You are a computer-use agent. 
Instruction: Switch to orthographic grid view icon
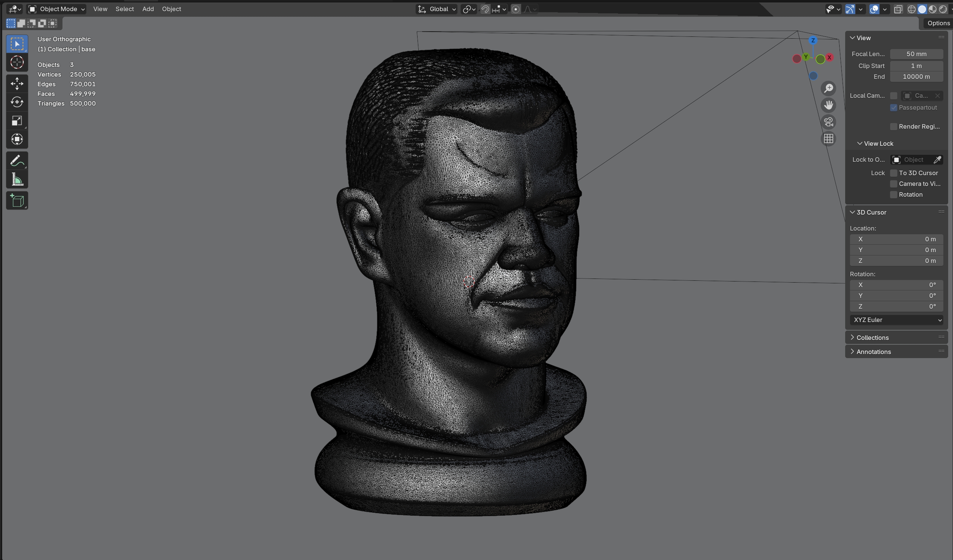[828, 139]
